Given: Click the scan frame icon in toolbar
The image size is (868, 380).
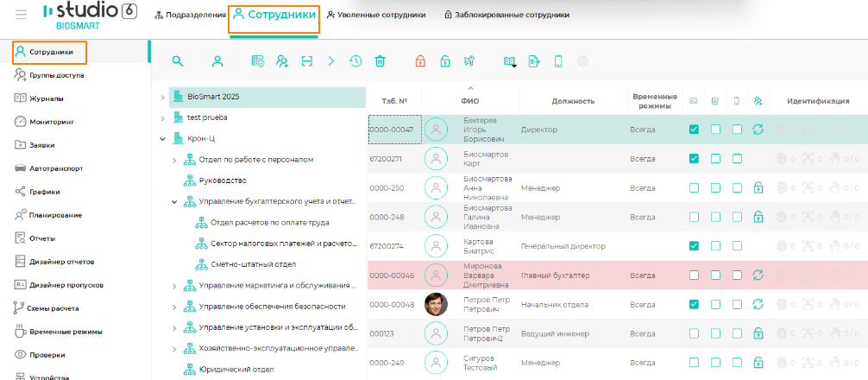Looking at the screenshot, I should (306, 61).
